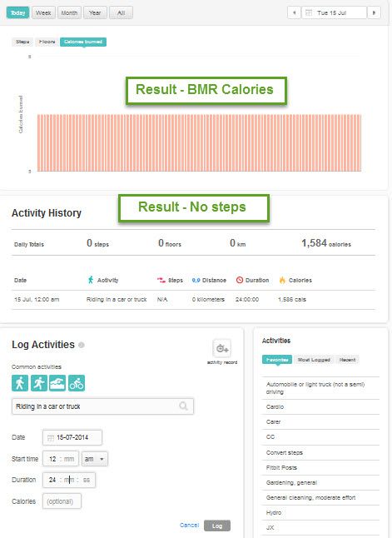Click the Log button
Viewport: 392px width, 538px height.
coord(217,526)
